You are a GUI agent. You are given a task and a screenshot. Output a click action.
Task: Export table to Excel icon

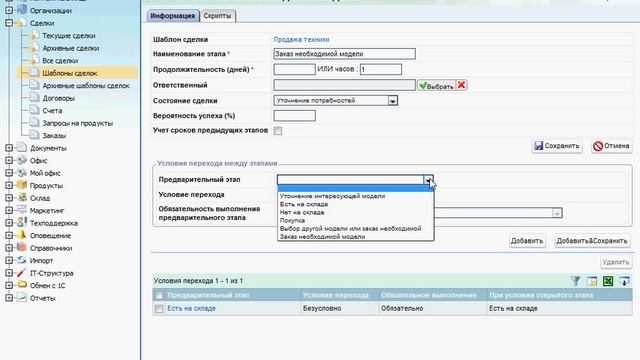click(608, 281)
